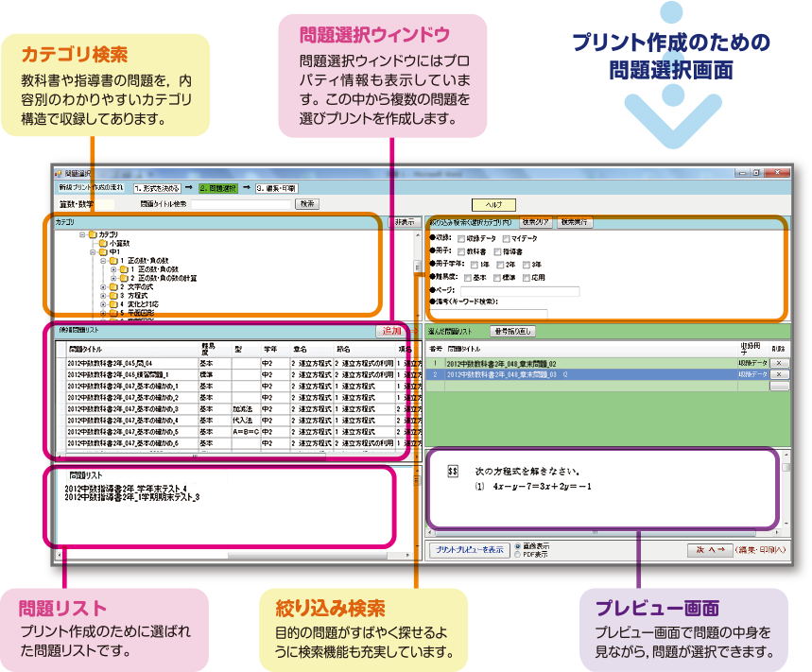
Task: Expand the 5 平面図形 tree node
Action: coord(103,313)
